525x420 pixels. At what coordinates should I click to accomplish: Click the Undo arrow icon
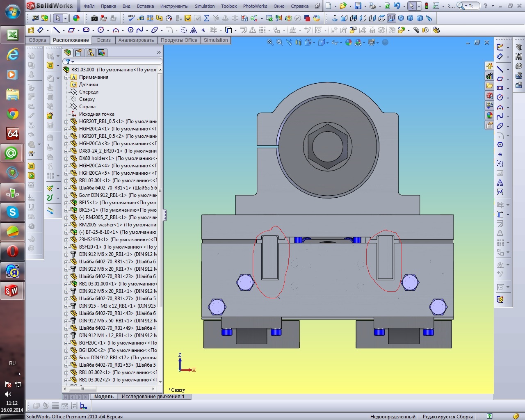tap(397, 6)
